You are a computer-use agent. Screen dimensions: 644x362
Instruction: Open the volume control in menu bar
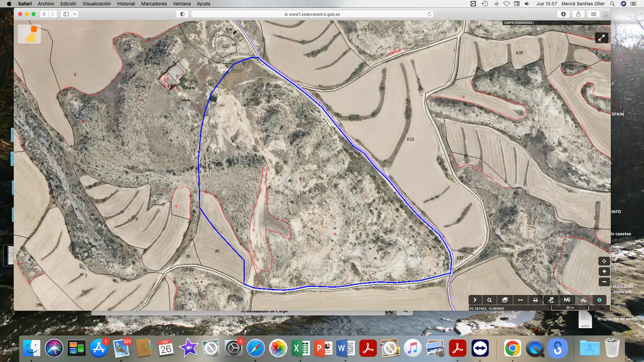527,4
